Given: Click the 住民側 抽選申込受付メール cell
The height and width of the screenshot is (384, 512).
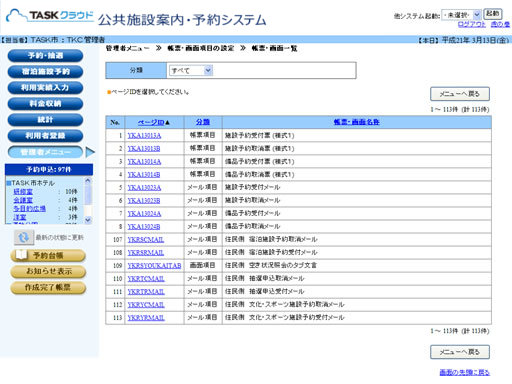Looking at the screenshot, I should [x=357, y=291].
